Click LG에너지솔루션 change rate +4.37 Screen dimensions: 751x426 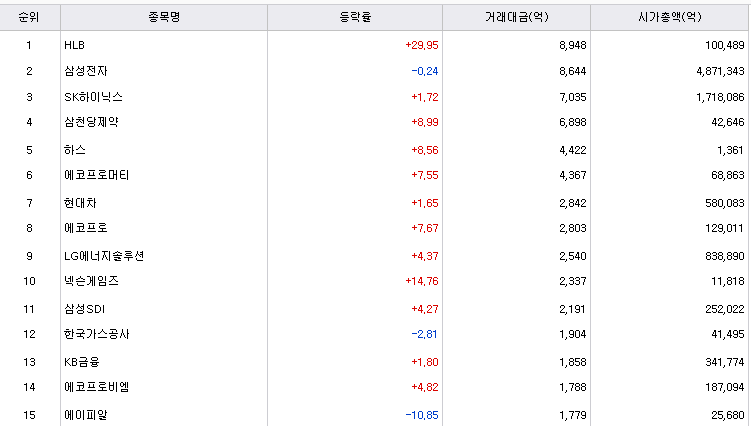coord(425,256)
